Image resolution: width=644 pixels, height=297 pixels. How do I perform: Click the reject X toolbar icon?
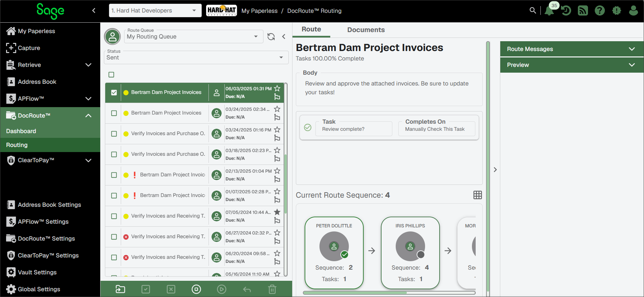(x=171, y=289)
